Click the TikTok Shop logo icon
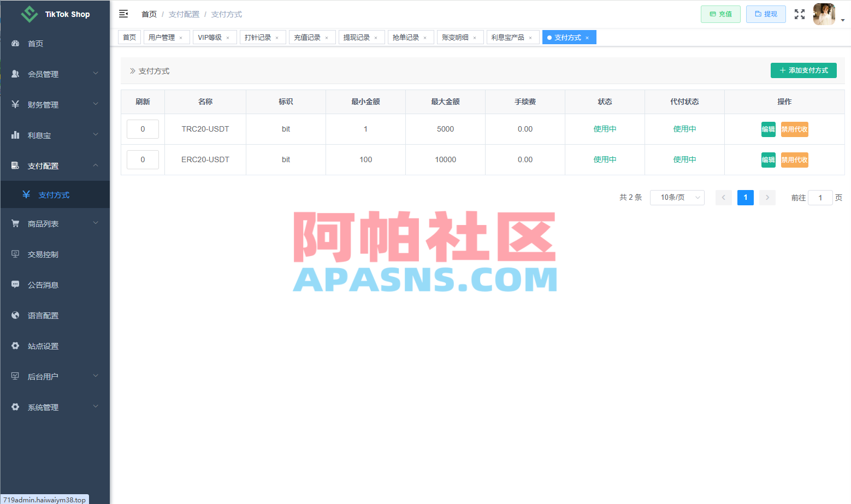This screenshot has width=851, height=504. [29, 14]
